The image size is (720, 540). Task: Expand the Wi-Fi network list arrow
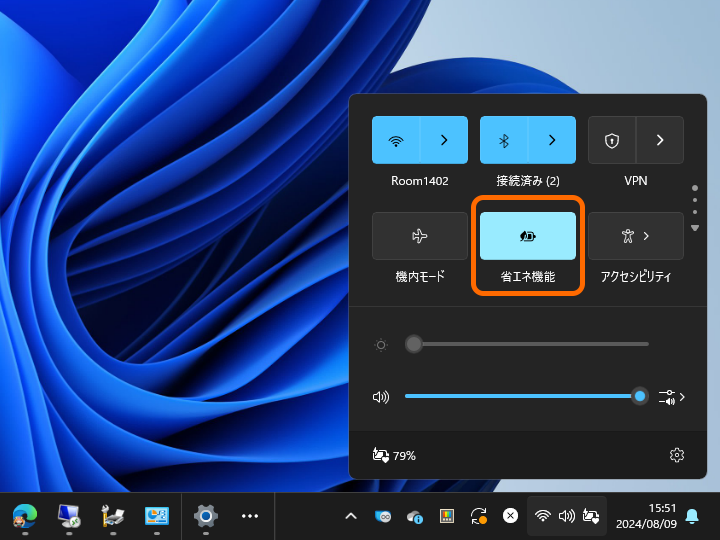(444, 140)
